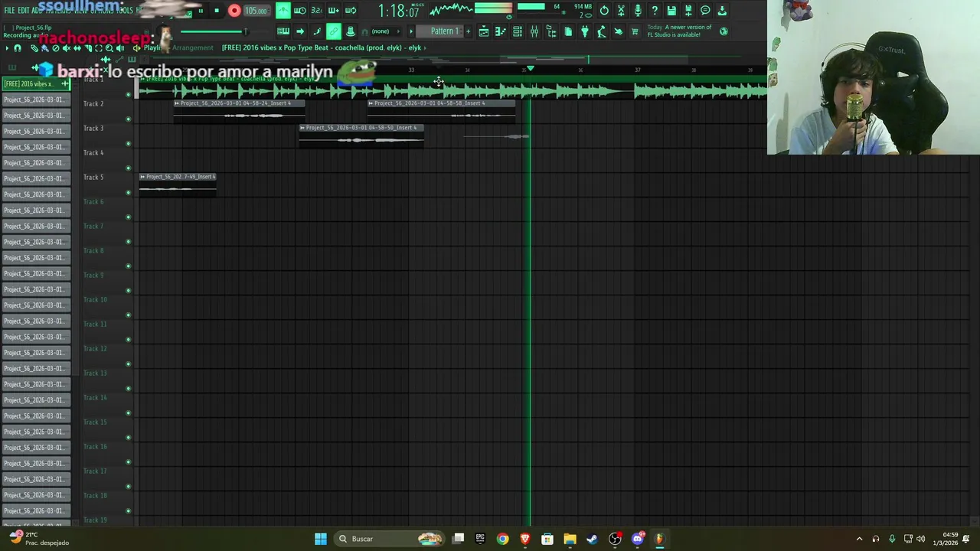Open the shopping cart icon
The height and width of the screenshot is (551, 980).
[635, 31]
